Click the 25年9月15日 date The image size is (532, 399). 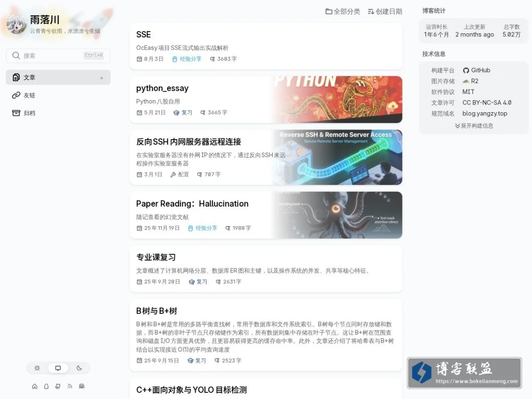pyautogui.click(x=158, y=361)
